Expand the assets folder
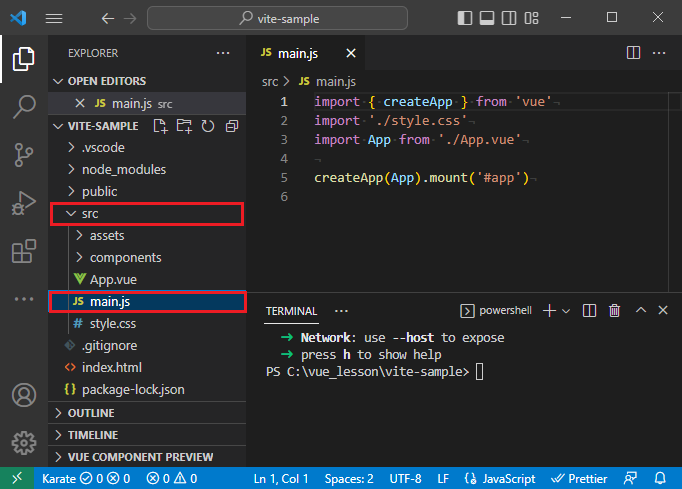The width and height of the screenshot is (682, 489). (147, 235)
